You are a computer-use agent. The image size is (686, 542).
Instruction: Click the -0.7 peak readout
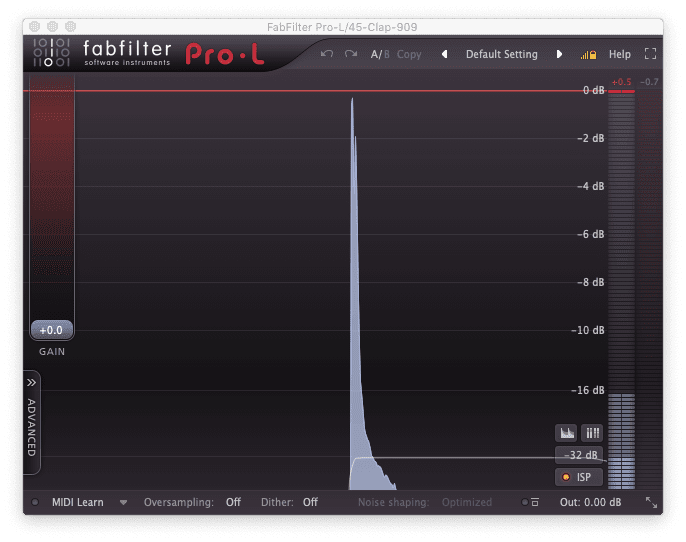click(649, 82)
